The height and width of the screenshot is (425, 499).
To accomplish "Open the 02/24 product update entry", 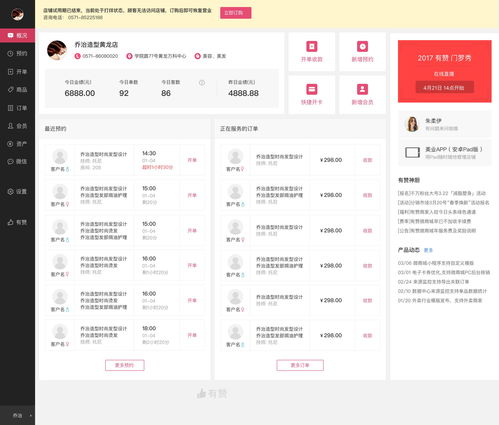I will (x=433, y=282).
